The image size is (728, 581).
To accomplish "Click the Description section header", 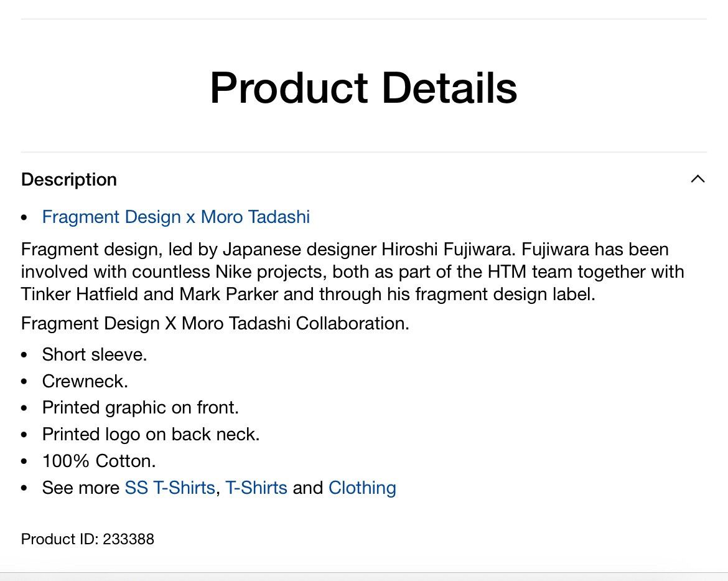I will (x=68, y=179).
